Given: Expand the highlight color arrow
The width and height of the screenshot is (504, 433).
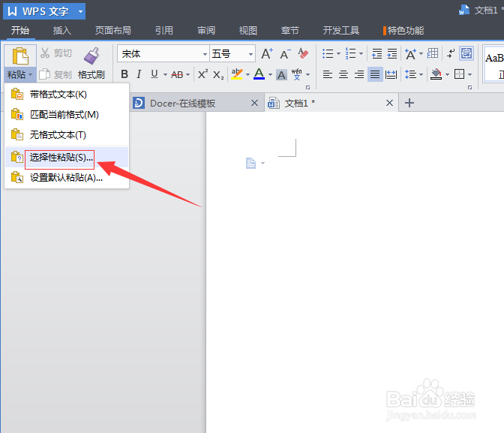Looking at the screenshot, I should tap(247, 75).
